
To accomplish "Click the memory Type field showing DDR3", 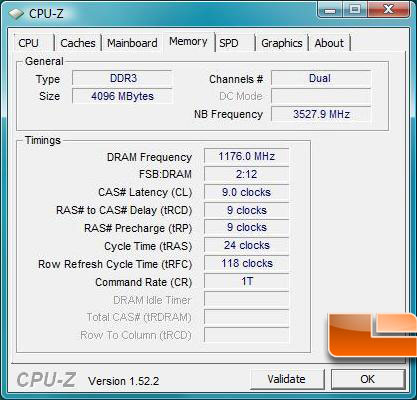I will 122,78.
